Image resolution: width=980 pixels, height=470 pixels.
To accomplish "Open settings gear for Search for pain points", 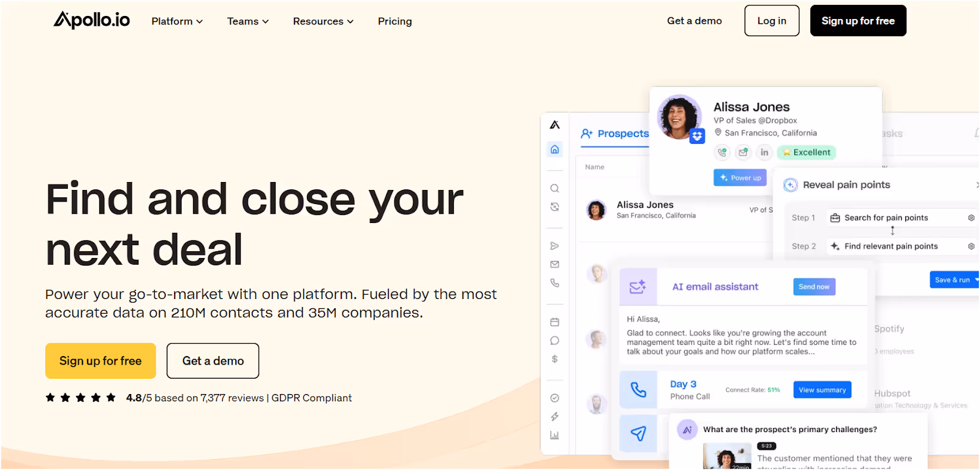I will (971, 218).
